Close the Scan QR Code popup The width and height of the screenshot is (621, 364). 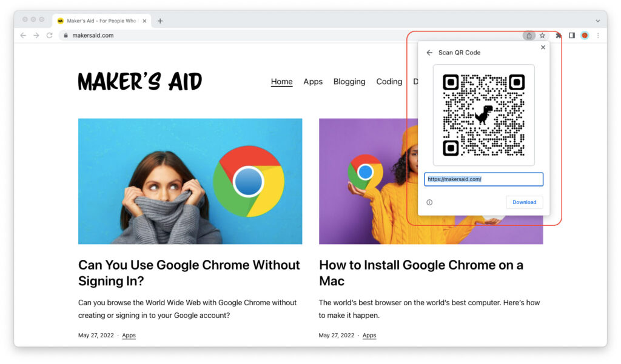(543, 47)
